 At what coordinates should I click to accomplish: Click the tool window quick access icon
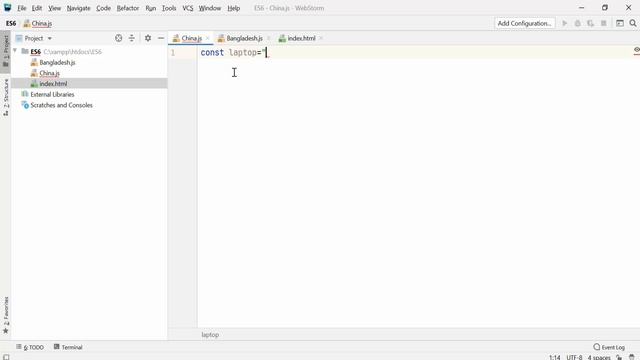coord(6,357)
